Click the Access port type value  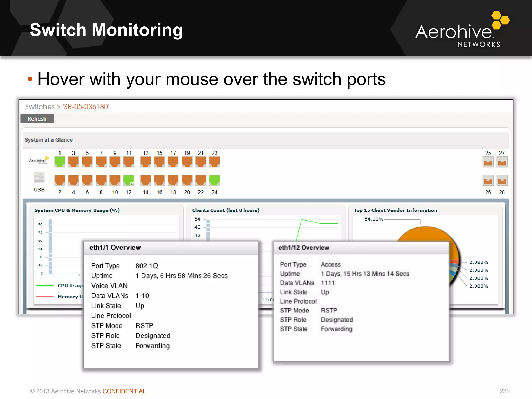click(330, 264)
